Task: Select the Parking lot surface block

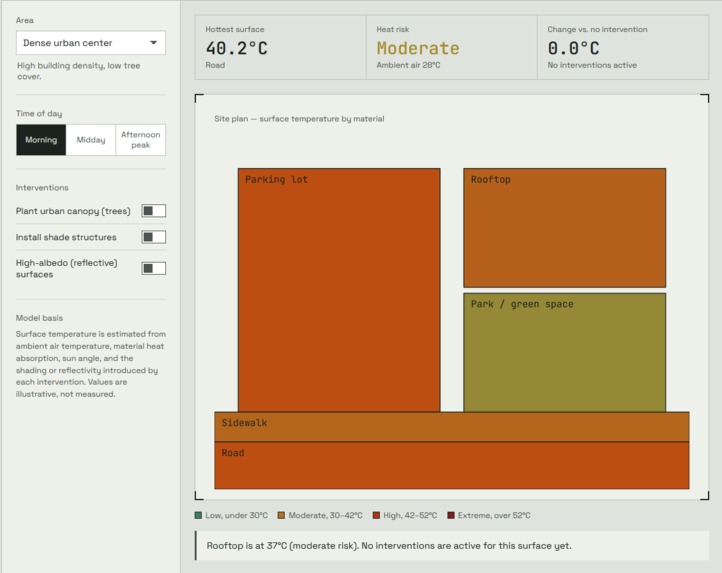Action: pyautogui.click(x=339, y=290)
